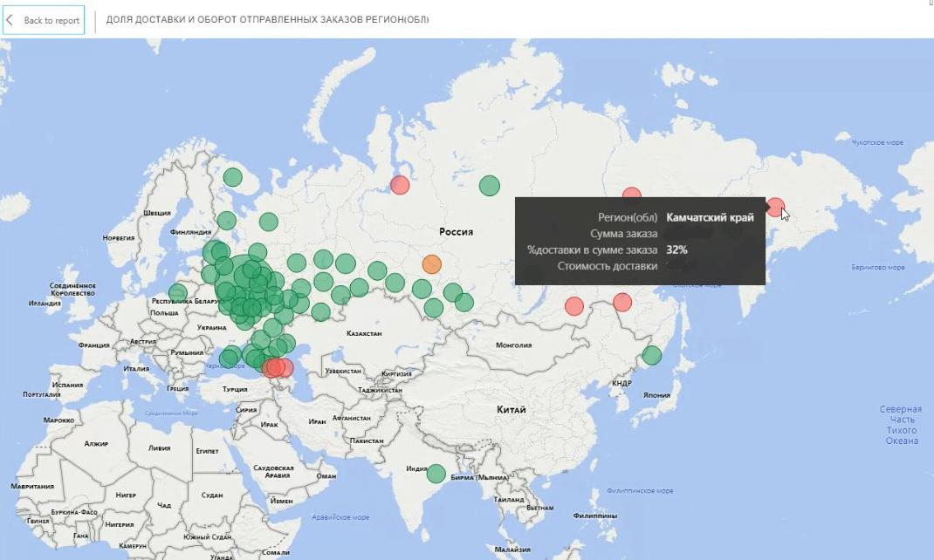Screen dimensions: 934x560
Task: Click northernmost green bubble above Швеция
Action: (x=232, y=177)
